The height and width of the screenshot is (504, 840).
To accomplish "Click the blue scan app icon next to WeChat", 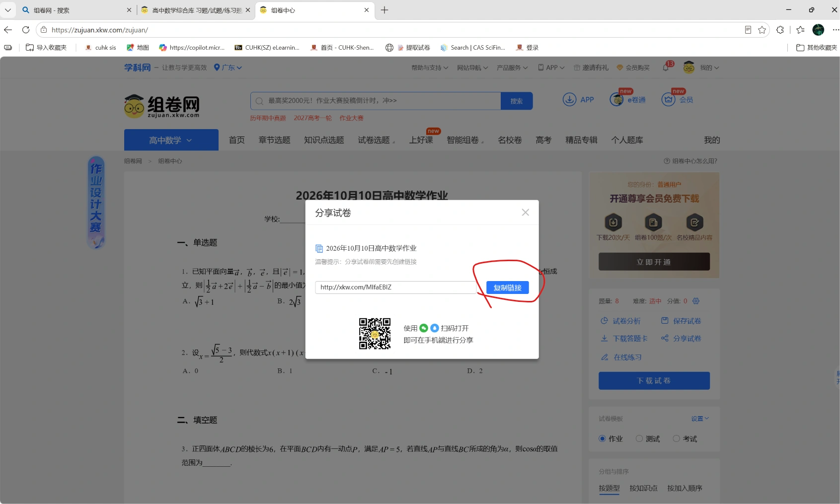I will (x=435, y=328).
